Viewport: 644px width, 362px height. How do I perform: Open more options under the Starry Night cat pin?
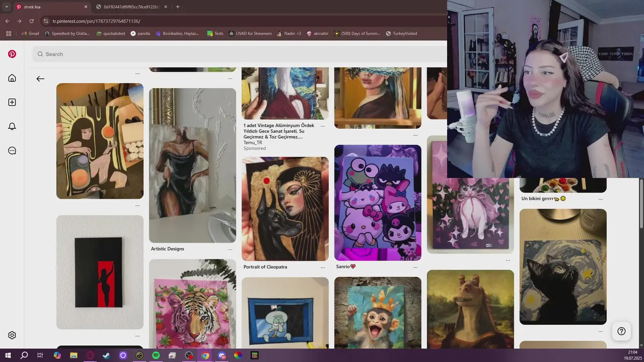coord(600,331)
